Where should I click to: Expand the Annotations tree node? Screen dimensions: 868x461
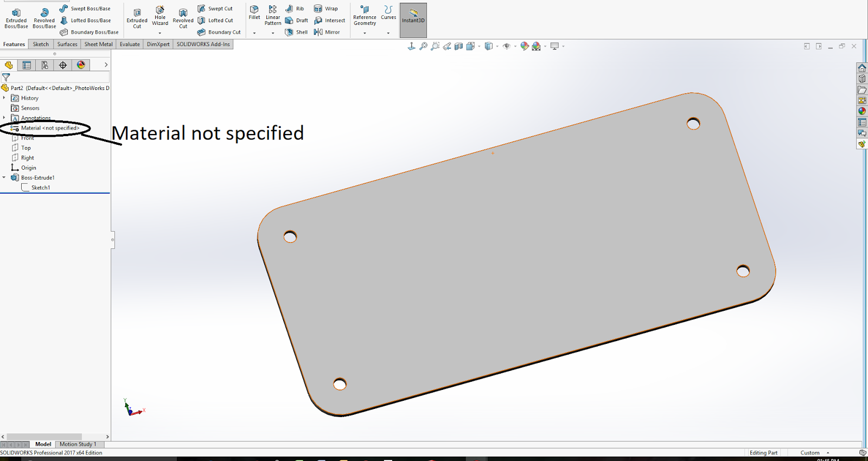[4, 118]
